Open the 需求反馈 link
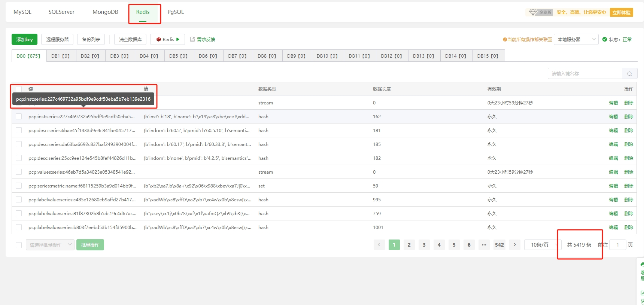The height and width of the screenshot is (305, 644). coord(206,39)
